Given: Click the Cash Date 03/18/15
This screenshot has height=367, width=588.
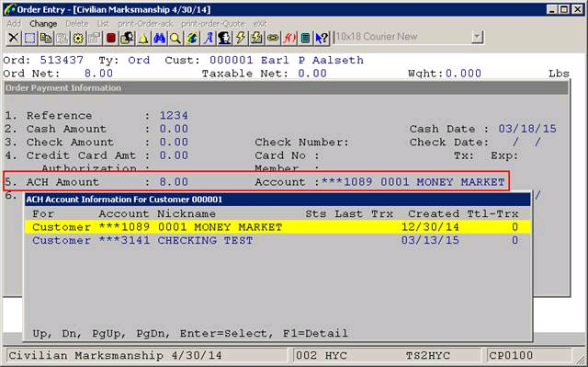Looking at the screenshot, I should 527,129.
